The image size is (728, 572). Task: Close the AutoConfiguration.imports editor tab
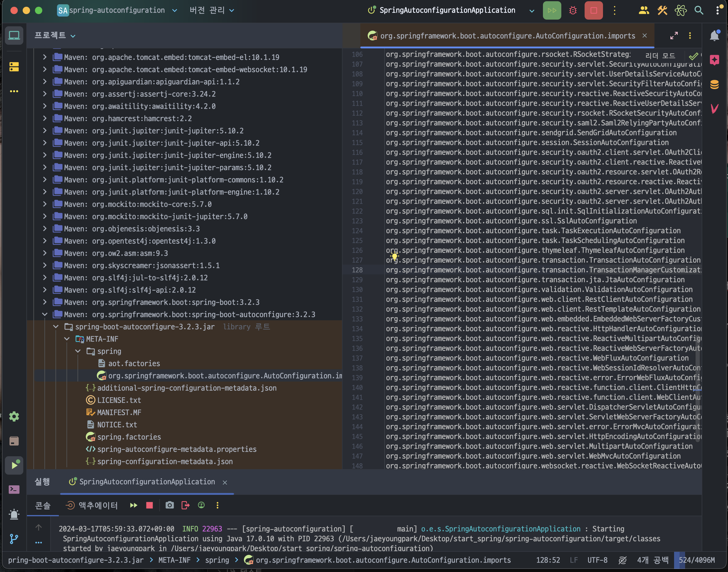(x=645, y=36)
